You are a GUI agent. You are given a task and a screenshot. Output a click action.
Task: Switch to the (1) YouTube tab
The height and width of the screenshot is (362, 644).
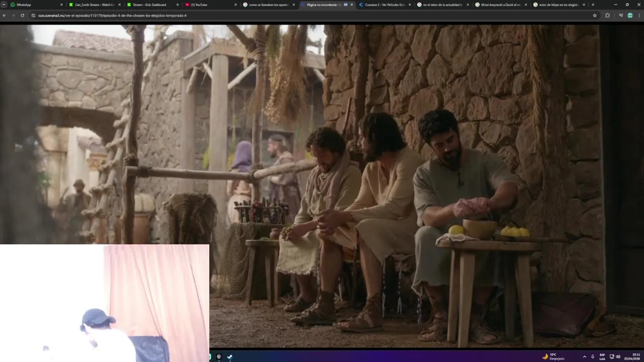[210, 5]
